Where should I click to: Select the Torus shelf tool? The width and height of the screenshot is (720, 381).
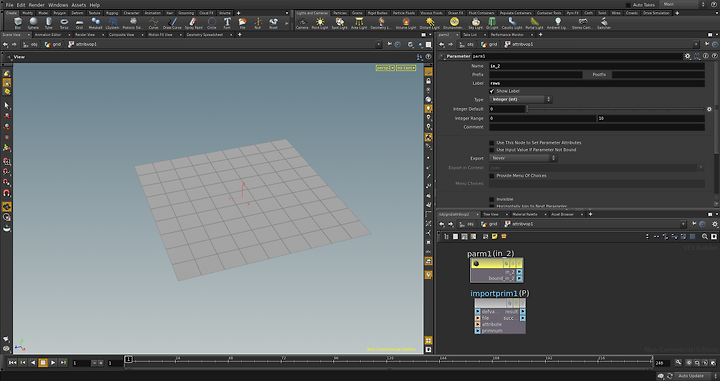point(64,23)
